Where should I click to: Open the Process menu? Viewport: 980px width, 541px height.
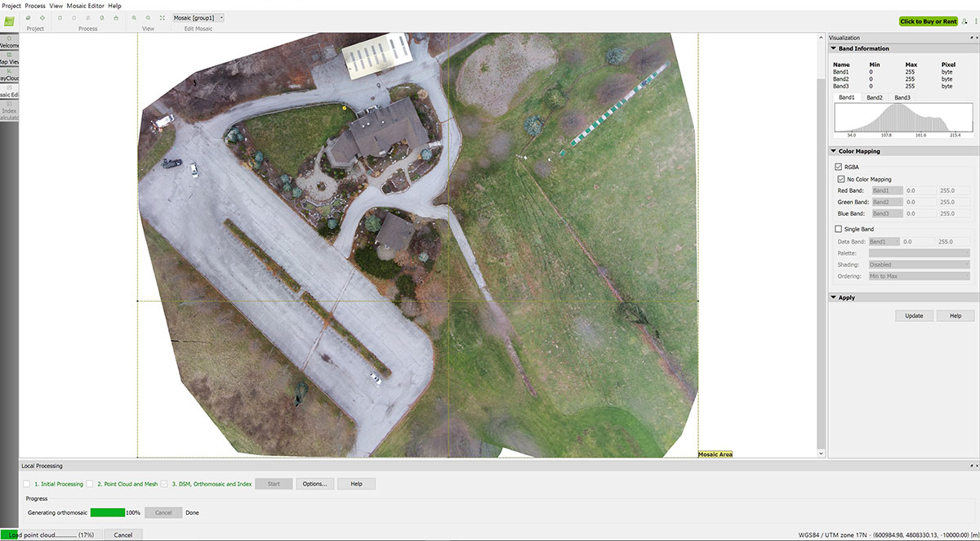point(35,6)
